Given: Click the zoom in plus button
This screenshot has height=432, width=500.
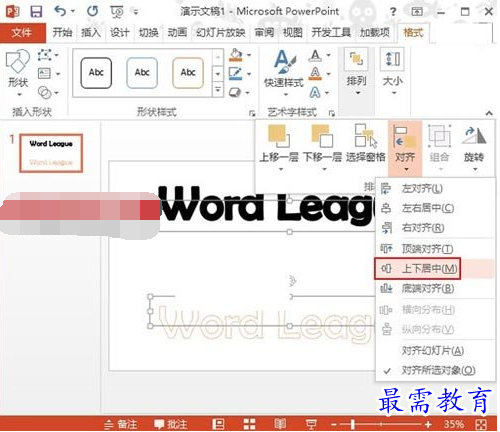Looking at the screenshot, I should point(428,424).
